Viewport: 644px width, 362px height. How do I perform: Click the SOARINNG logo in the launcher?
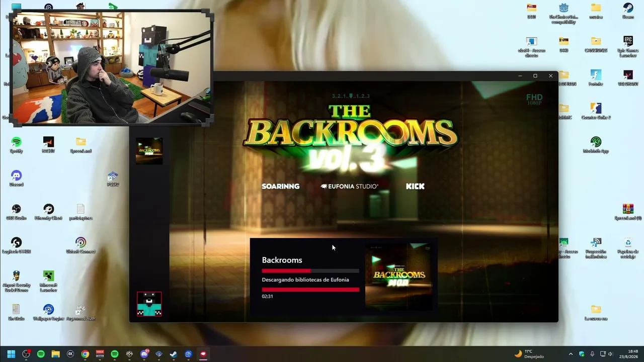click(280, 186)
